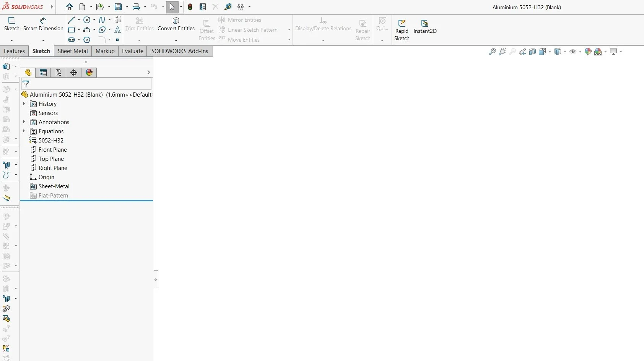644x361 pixels.
Task: Open the ConfigurationManager tab icon
Action: tap(59, 73)
